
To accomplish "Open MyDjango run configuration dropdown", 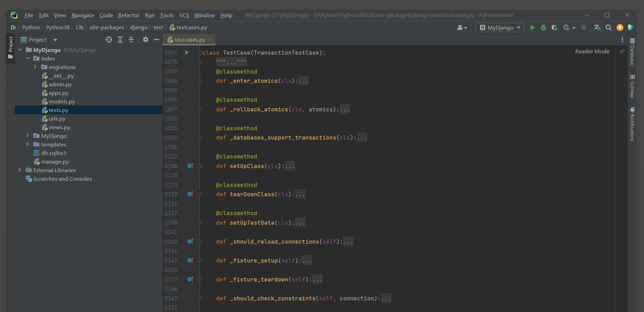I will (500, 27).
